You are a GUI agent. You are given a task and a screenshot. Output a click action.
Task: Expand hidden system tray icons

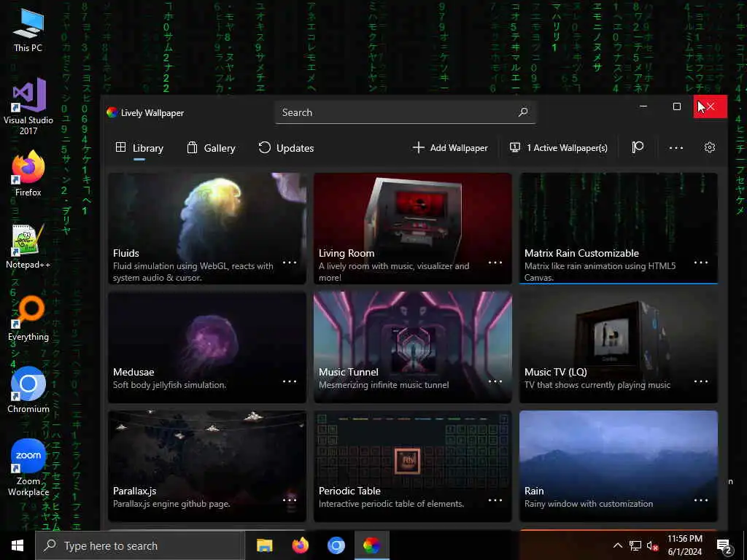click(617, 545)
